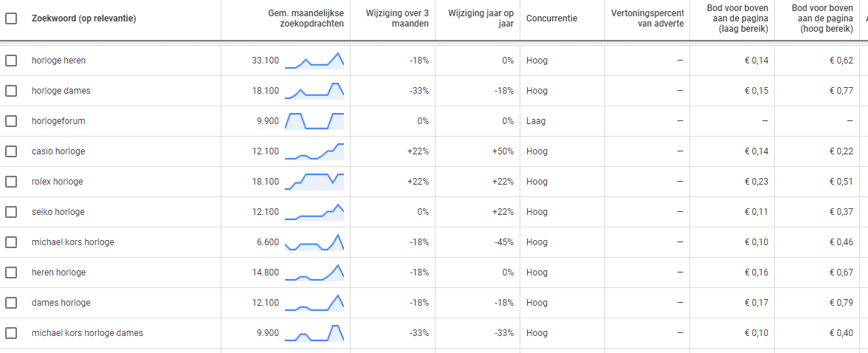
Task: Click Wijziging over 3 maanden header
Action: pos(397,18)
